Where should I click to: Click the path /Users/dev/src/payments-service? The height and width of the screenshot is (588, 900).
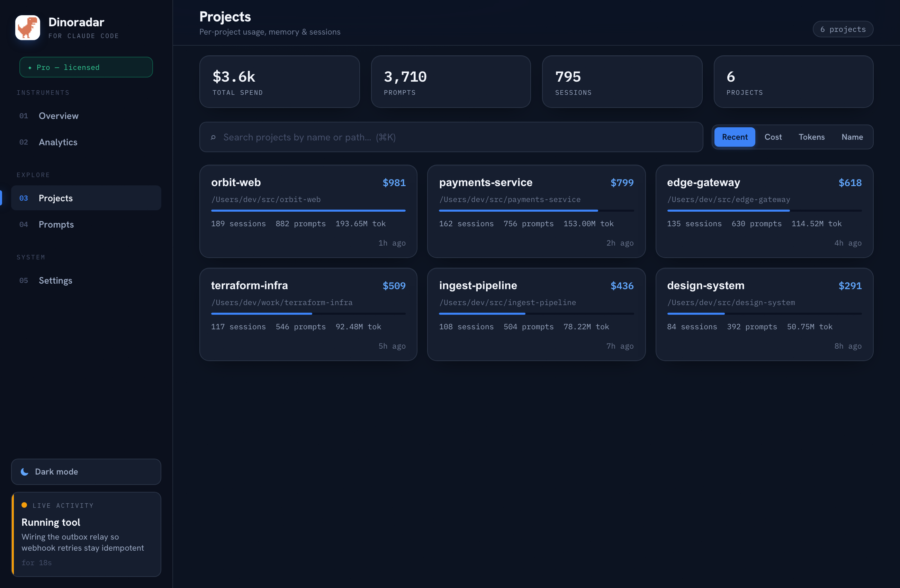pos(510,200)
